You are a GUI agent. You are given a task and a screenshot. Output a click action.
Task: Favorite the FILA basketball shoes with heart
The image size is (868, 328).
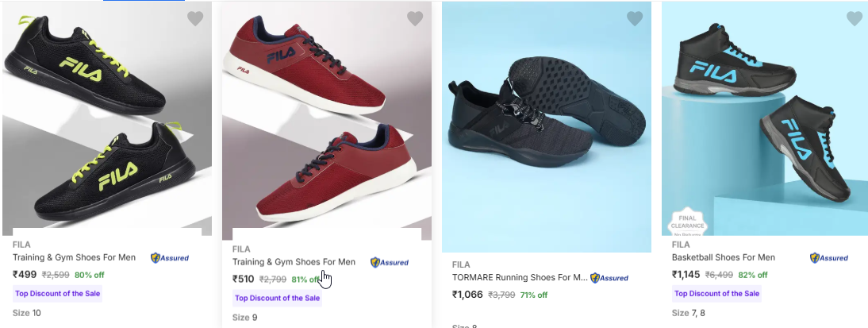click(x=855, y=18)
